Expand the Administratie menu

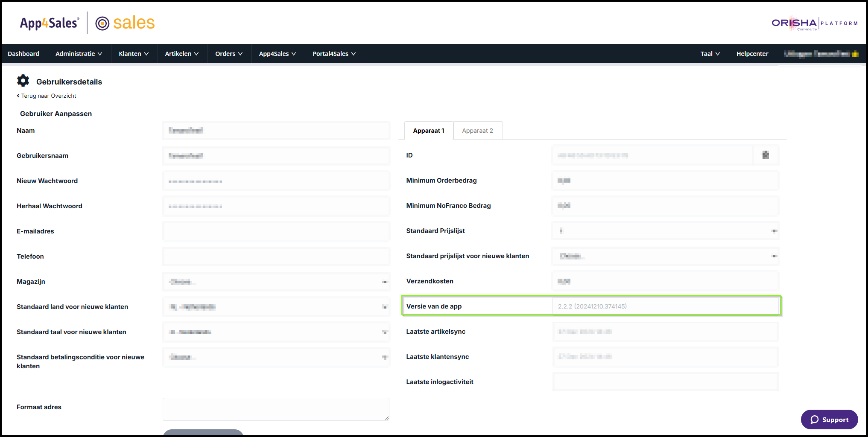coord(79,54)
